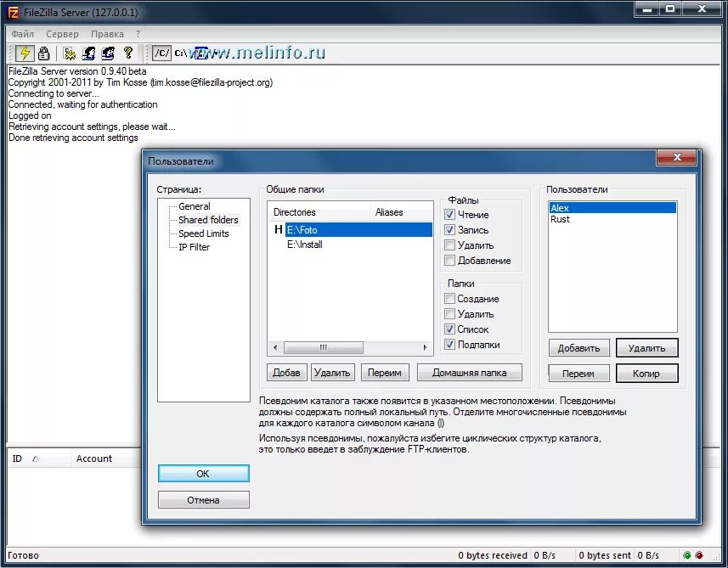Click Добавить to add a user
728x568 pixels.
(x=579, y=348)
